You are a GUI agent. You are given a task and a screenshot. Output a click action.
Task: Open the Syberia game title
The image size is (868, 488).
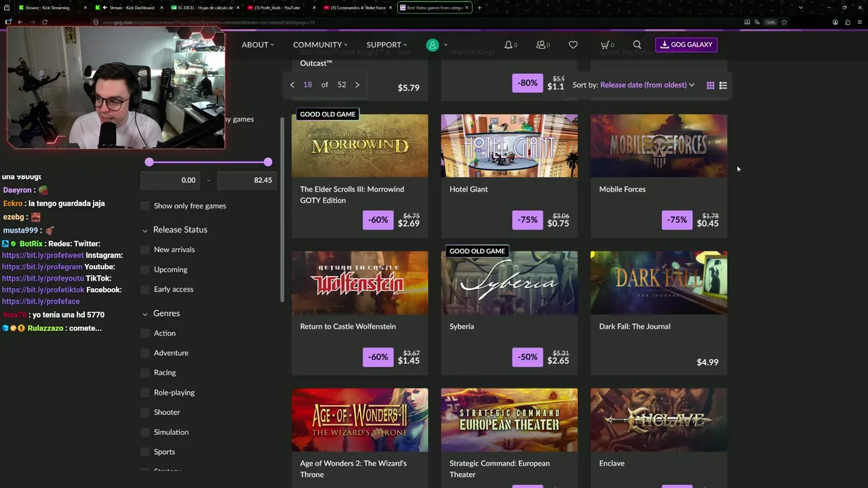[x=462, y=326]
